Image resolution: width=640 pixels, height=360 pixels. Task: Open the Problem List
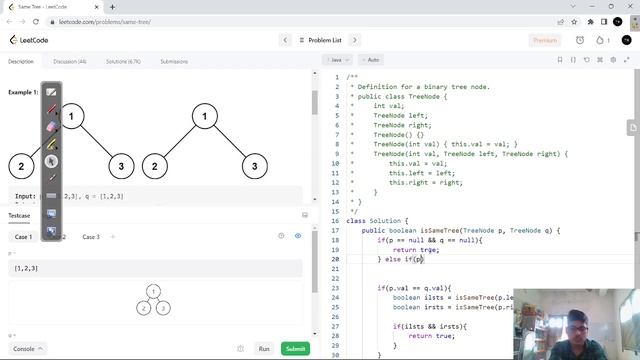point(321,40)
